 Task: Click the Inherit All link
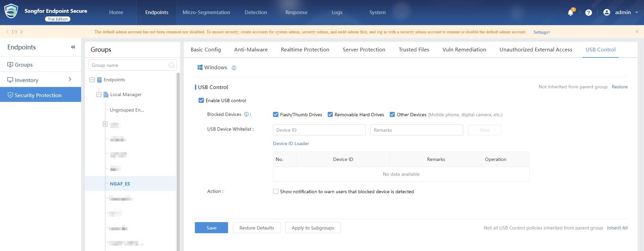pyautogui.click(x=617, y=228)
